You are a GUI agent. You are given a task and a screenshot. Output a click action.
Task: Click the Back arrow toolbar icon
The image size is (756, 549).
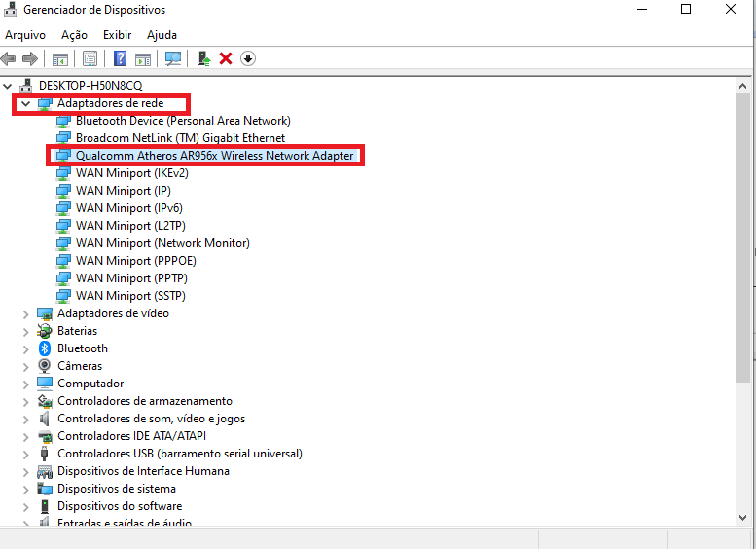pyautogui.click(x=8, y=58)
